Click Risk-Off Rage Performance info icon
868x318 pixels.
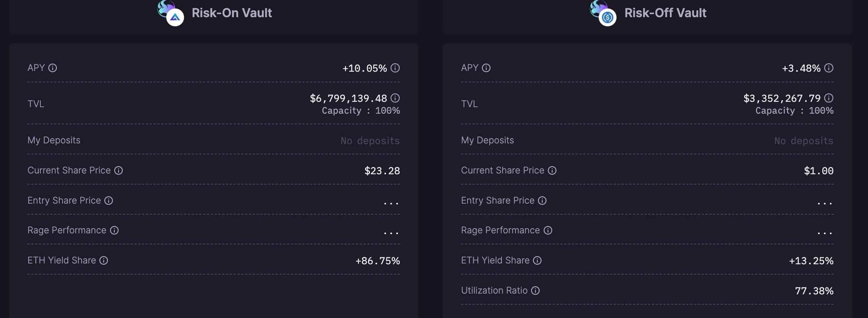point(548,230)
